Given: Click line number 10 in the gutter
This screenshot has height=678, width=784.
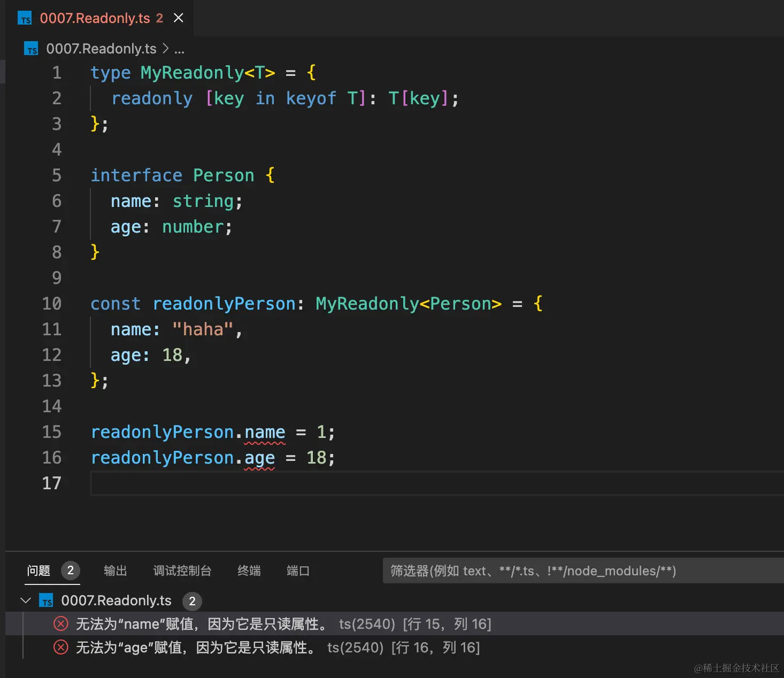Looking at the screenshot, I should 52,304.
